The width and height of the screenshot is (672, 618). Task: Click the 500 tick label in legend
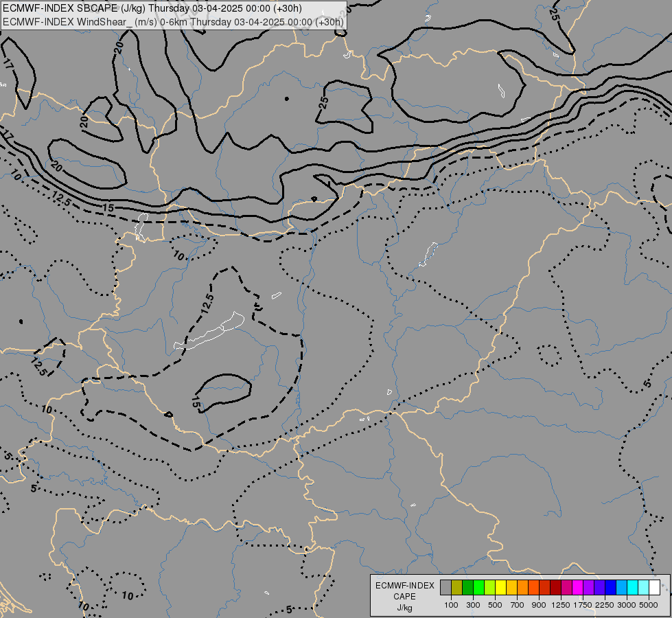(x=495, y=605)
